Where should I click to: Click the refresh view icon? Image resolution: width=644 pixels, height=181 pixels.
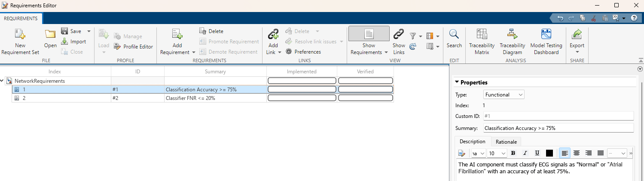click(413, 46)
